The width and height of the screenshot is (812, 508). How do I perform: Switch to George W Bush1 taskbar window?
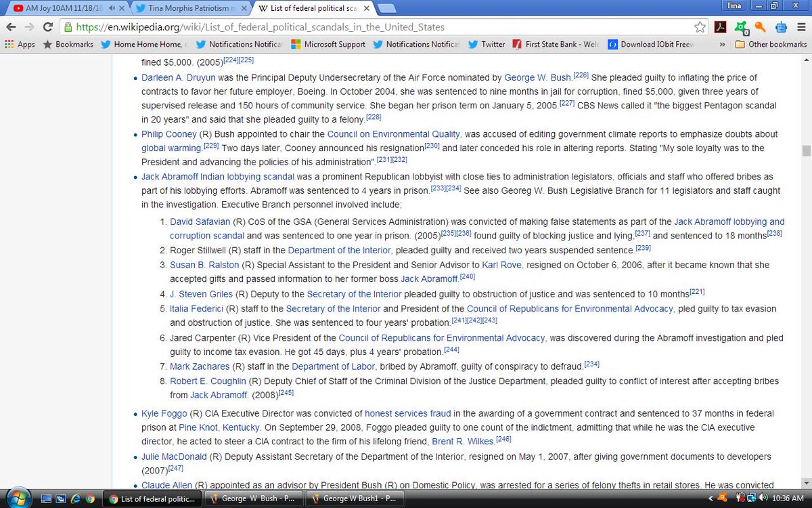coord(355,499)
